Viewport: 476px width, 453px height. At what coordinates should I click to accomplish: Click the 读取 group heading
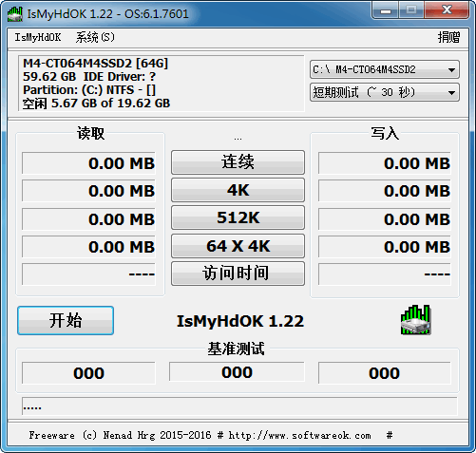pyautogui.click(x=90, y=133)
